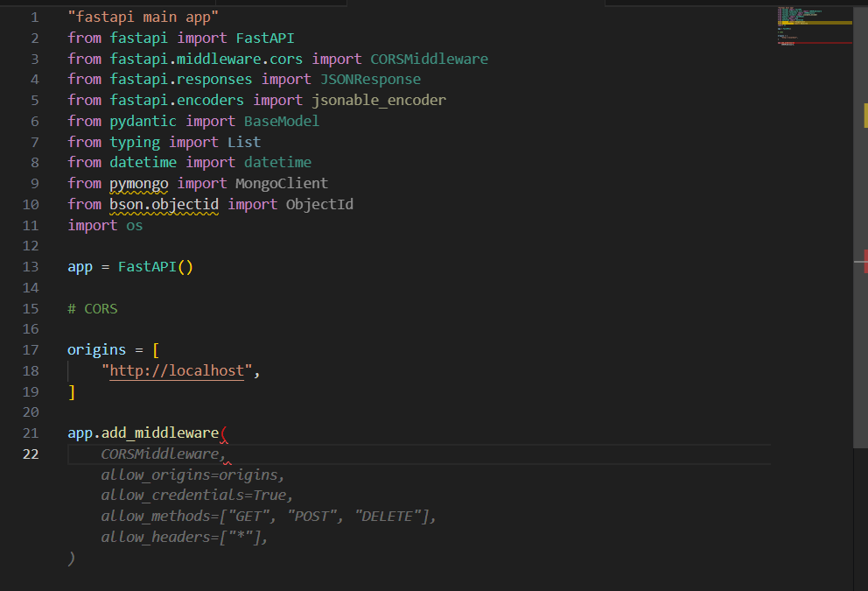Click app.add_middleware on line 21
This screenshot has height=591, width=868.
pyautogui.click(x=143, y=433)
